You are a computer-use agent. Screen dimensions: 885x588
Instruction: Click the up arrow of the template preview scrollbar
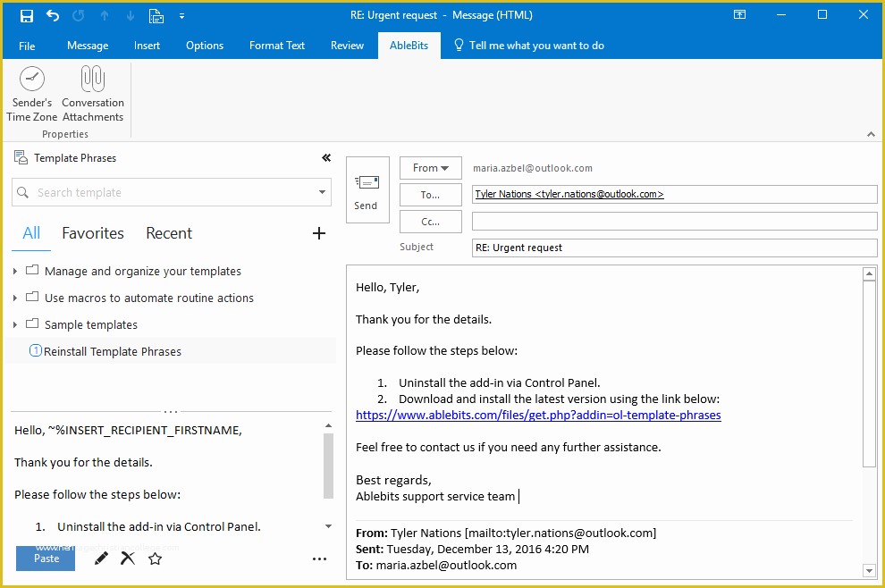[328, 426]
